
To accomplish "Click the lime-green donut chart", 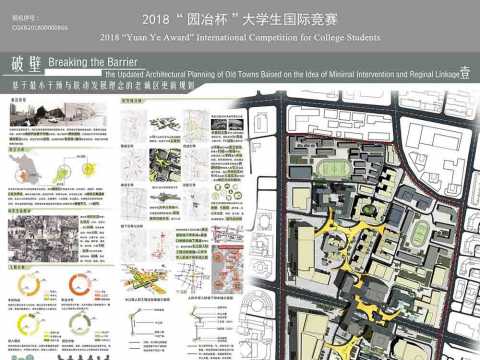I will click(x=28, y=325).
